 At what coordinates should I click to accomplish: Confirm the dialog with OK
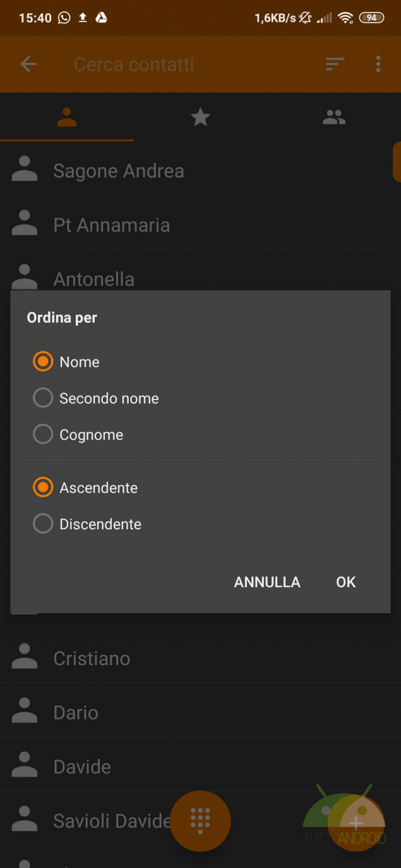pyautogui.click(x=345, y=582)
